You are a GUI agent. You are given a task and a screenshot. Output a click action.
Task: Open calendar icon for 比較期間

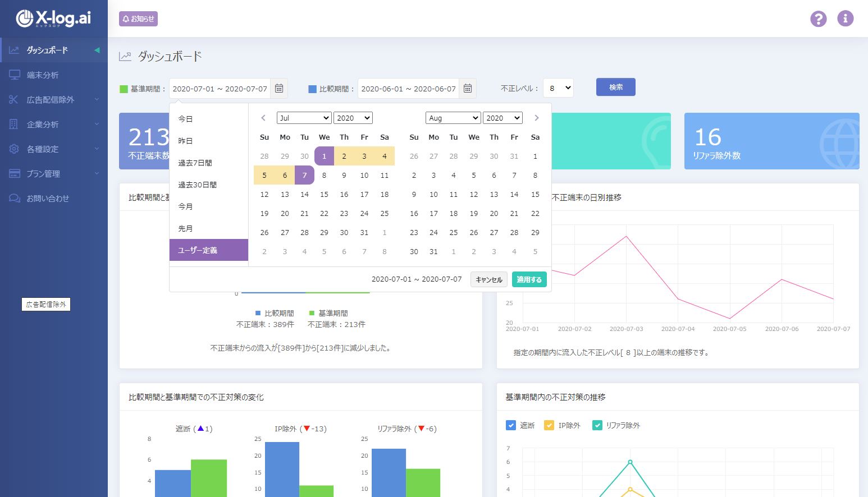click(x=468, y=88)
